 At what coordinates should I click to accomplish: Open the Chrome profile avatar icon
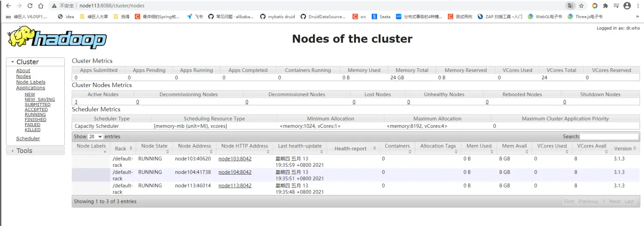(627, 6)
